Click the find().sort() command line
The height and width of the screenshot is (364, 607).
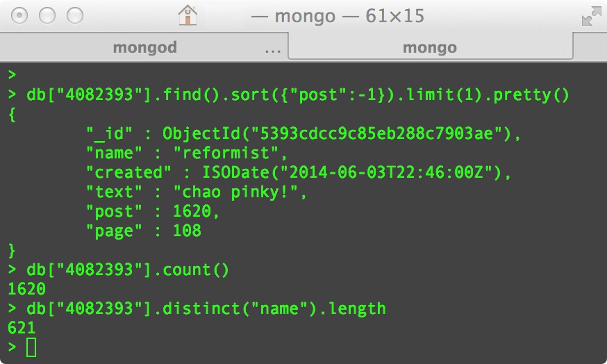298,95
